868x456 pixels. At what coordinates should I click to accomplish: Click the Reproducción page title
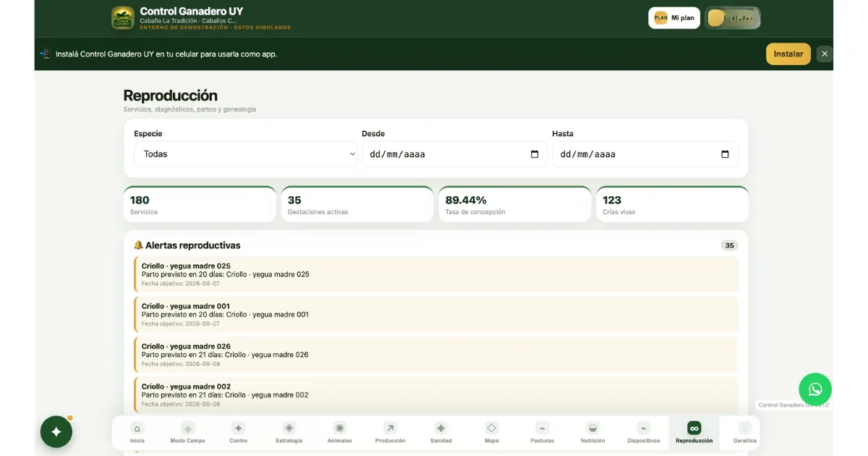pyautogui.click(x=171, y=96)
